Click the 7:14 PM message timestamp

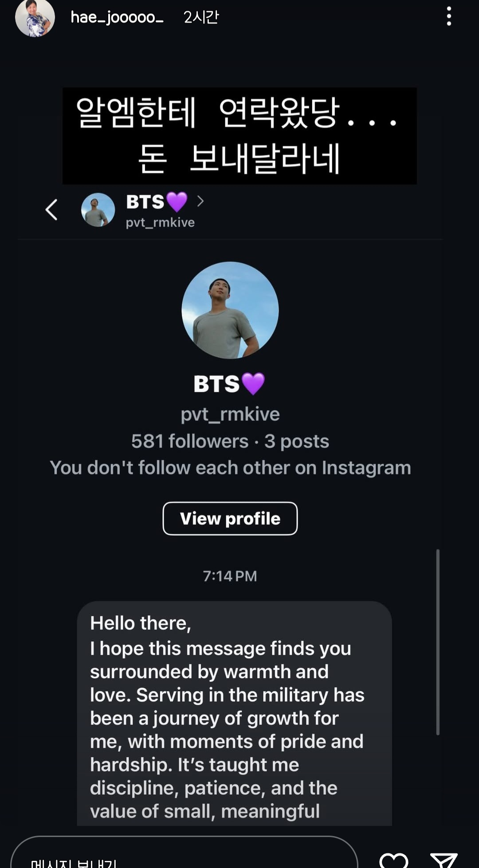coord(230,576)
